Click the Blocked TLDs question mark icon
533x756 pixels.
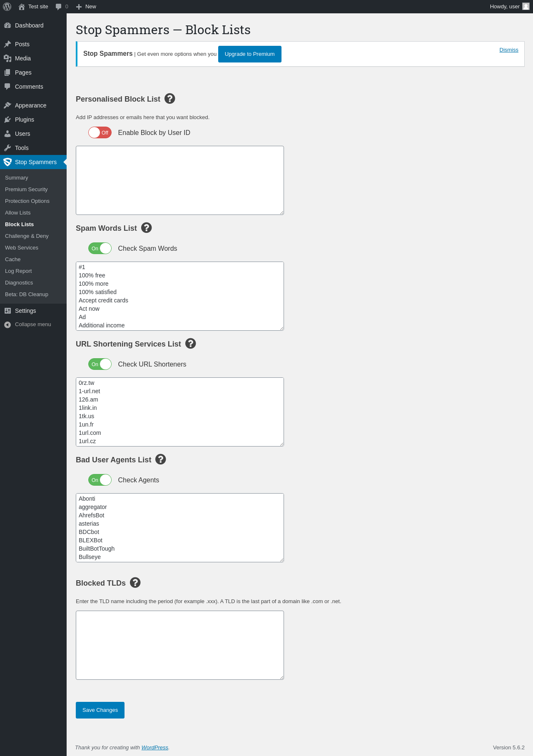point(135,583)
